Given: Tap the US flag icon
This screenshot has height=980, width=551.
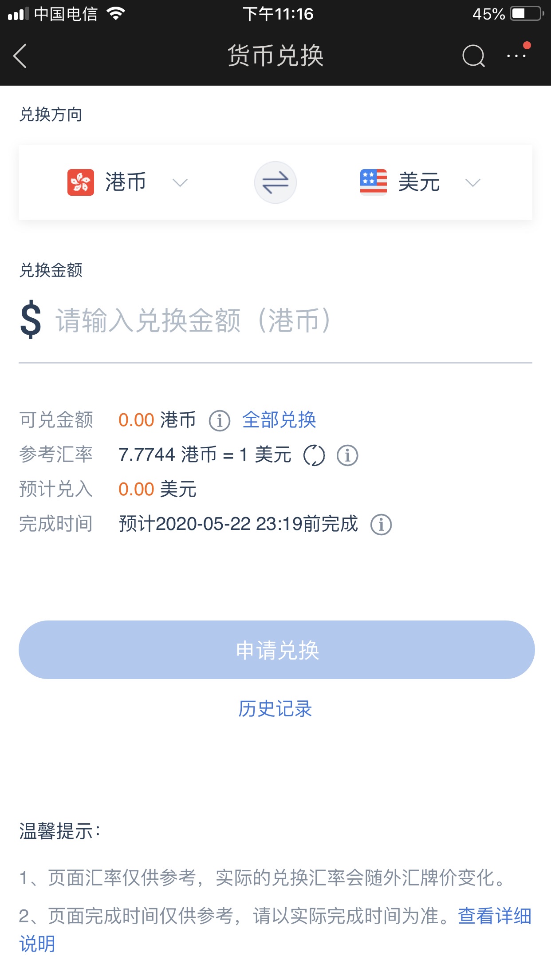Looking at the screenshot, I should (373, 182).
